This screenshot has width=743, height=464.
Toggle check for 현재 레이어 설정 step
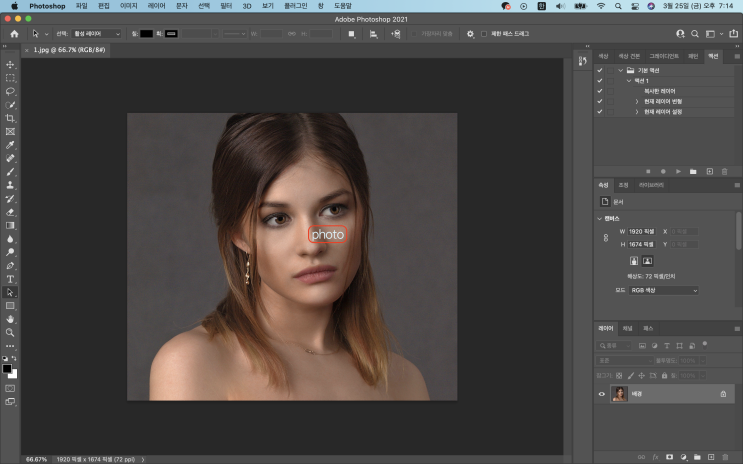(600, 112)
